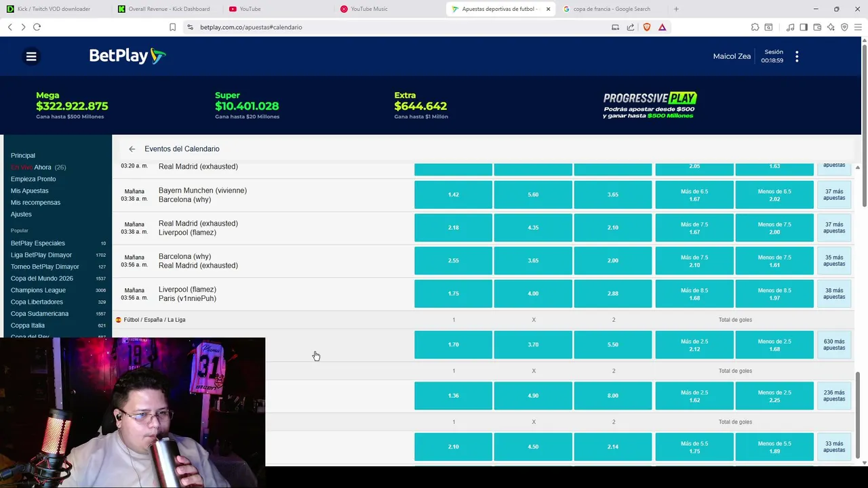The width and height of the screenshot is (868, 488).
Task: Open En Vivo Ahora (26) in sidebar
Action: [x=38, y=167]
